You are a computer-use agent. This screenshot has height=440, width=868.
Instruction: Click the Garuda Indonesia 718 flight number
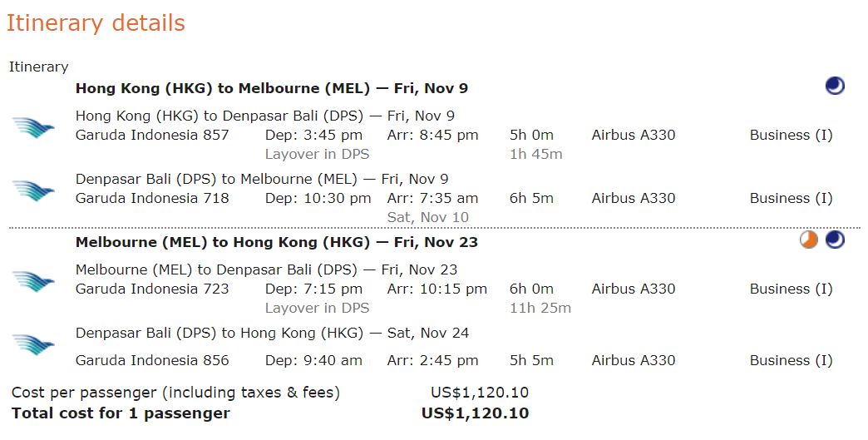[152, 198]
